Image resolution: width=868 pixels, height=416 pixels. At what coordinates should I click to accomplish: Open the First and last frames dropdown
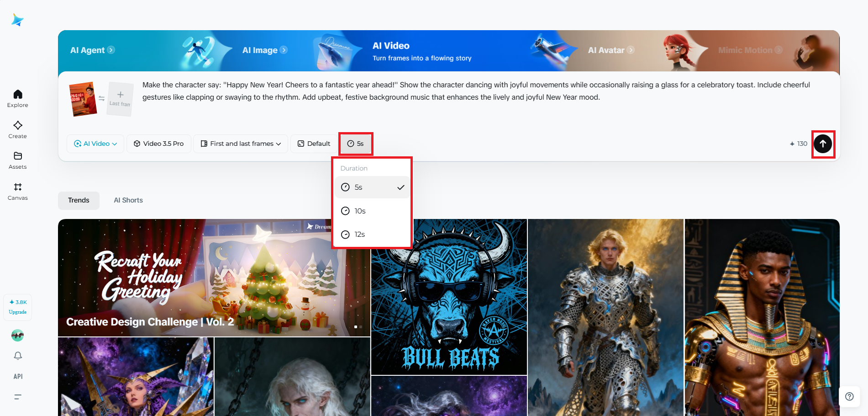click(240, 144)
